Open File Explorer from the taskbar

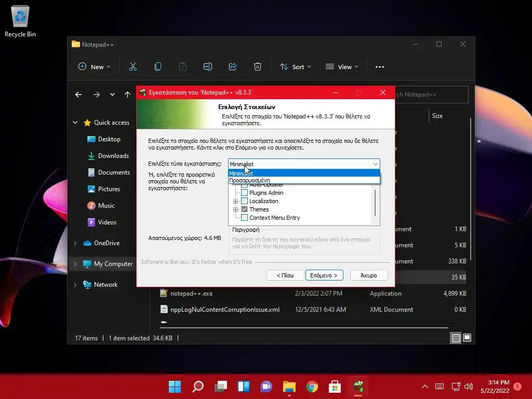(x=289, y=387)
